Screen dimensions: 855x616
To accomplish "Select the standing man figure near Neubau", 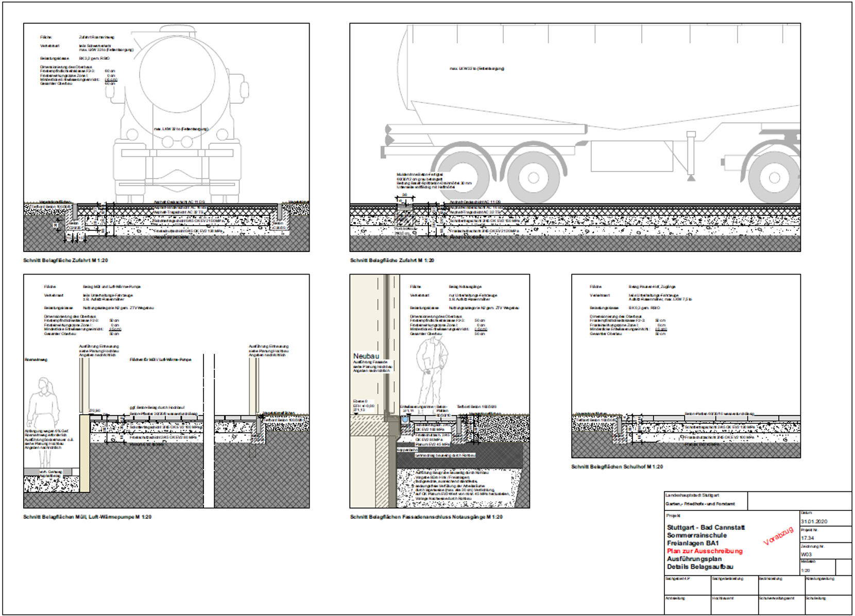I will pos(432,372).
